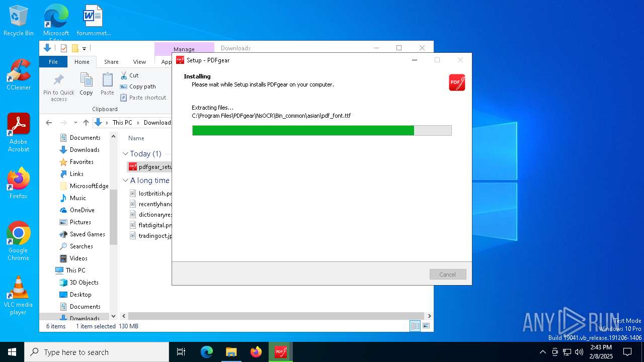Screen dimensions: 644x362
Task: Open Explorer quick access toolbar dropdown
Action: click(84, 48)
